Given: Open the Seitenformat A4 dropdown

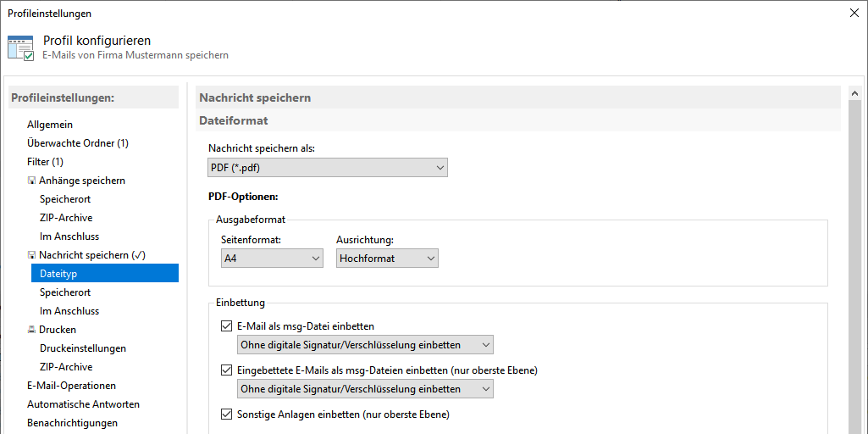Looking at the screenshot, I should 272,258.
